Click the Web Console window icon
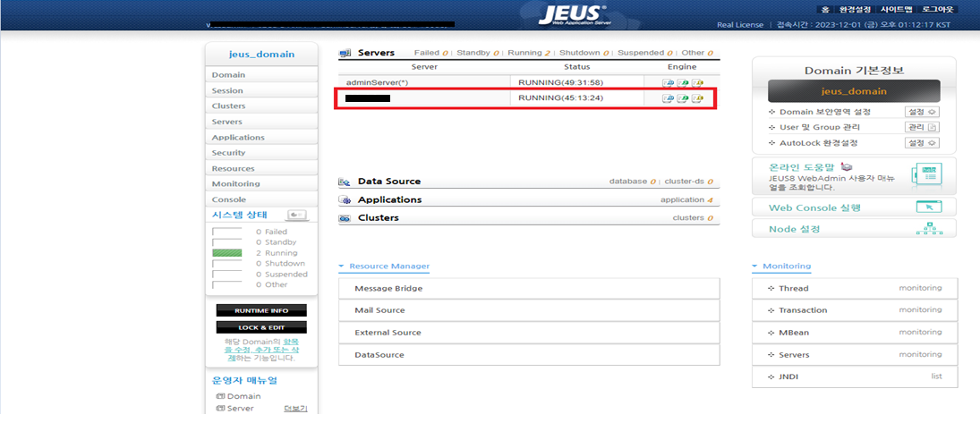This screenshot has height=423, width=980. tap(928, 207)
